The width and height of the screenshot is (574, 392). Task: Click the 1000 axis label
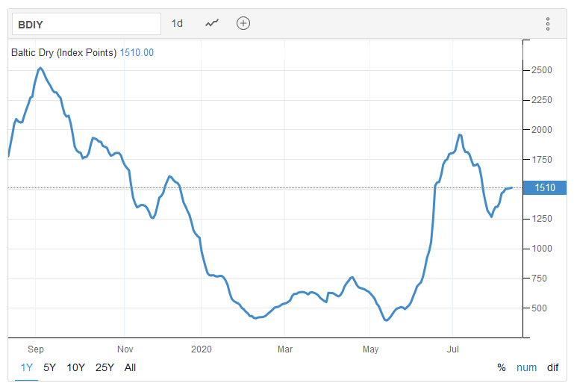[542, 249]
